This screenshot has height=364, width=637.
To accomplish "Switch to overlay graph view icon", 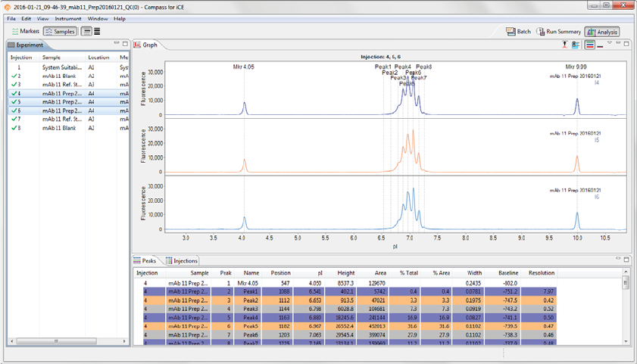I will click(601, 45).
